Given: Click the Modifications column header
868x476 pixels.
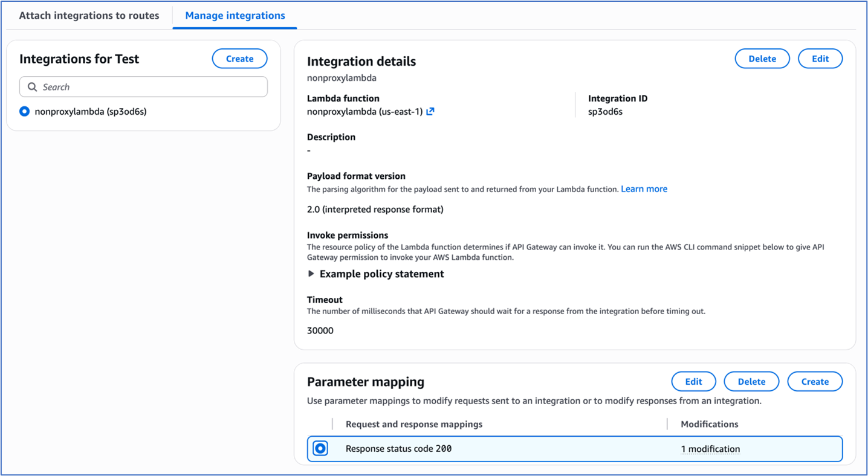Looking at the screenshot, I should coord(709,424).
